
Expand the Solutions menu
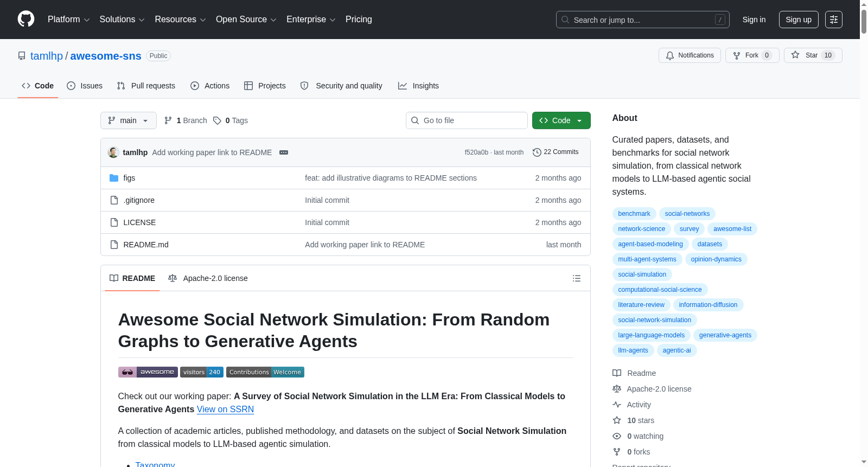coord(122,20)
